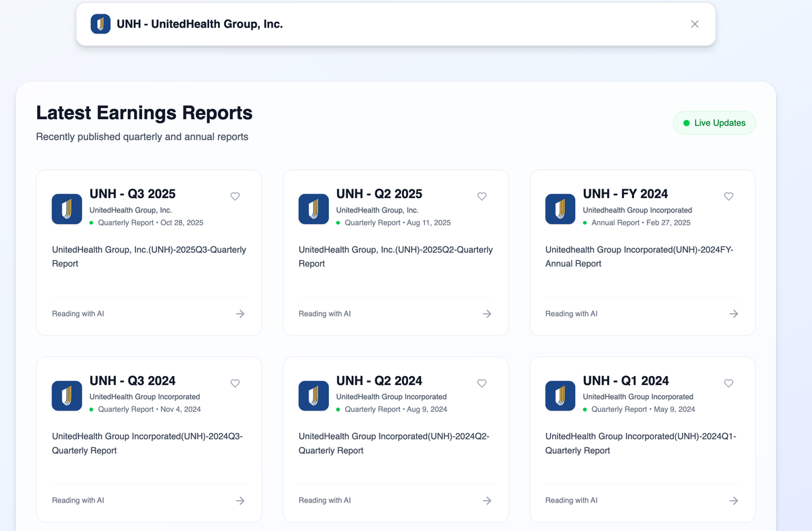This screenshot has width=812, height=531.
Task: Click the Live Updates badge
Action: (714, 123)
